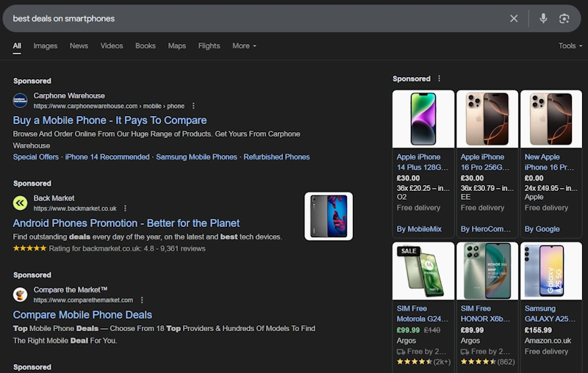Switch to the Flights tab
The image size is (588, 373).
[209, 46]
